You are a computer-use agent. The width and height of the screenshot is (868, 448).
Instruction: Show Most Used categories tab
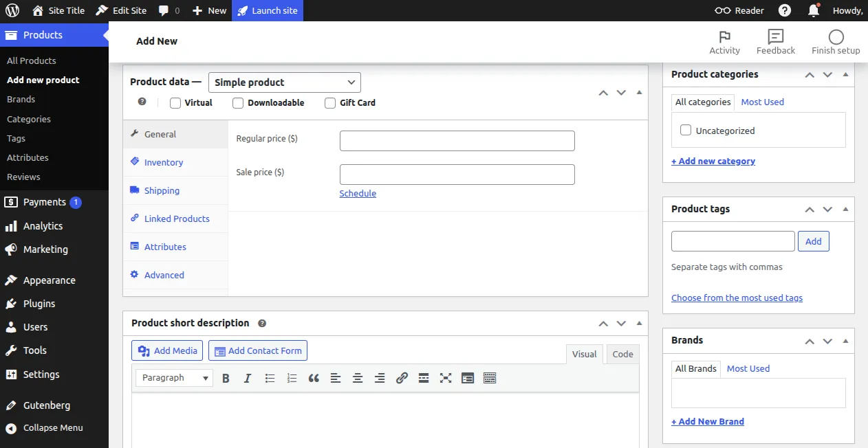[762, 102]
